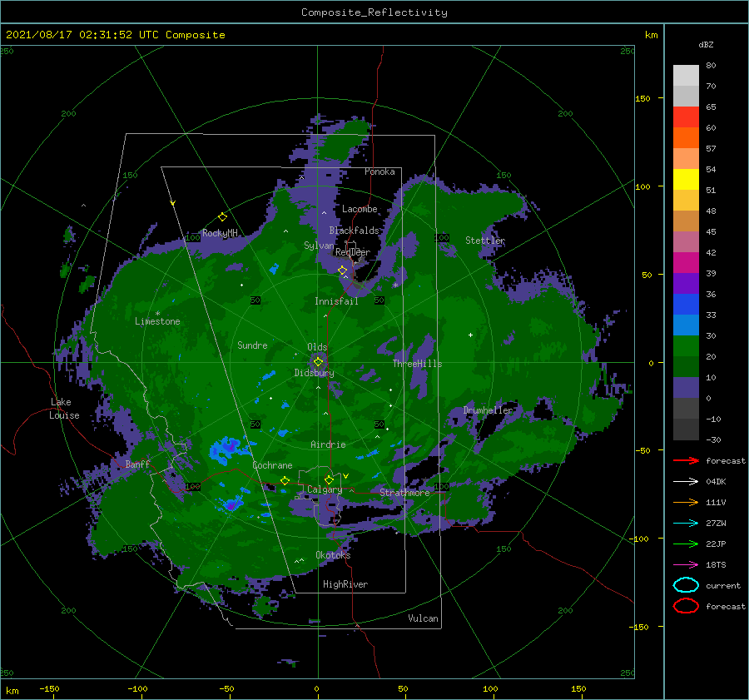
Task: Select the magenta 42 dBZ color band
Action: (686, 262)
